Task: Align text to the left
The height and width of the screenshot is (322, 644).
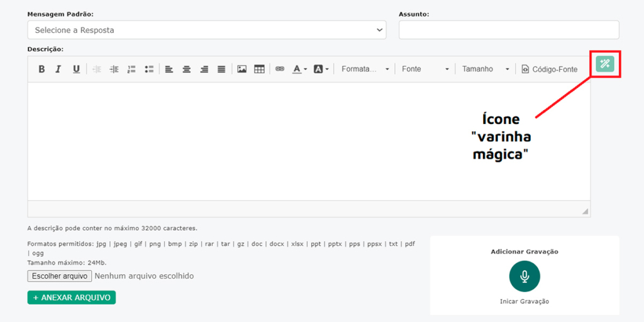Action: coord(169,69)
